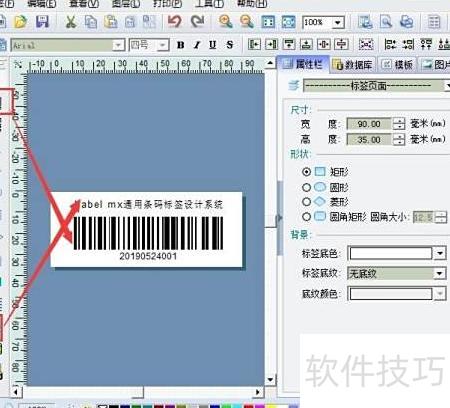Paste with the clipboard icon
The height and width of the screenshot is (408, 450).
[111, 22]
